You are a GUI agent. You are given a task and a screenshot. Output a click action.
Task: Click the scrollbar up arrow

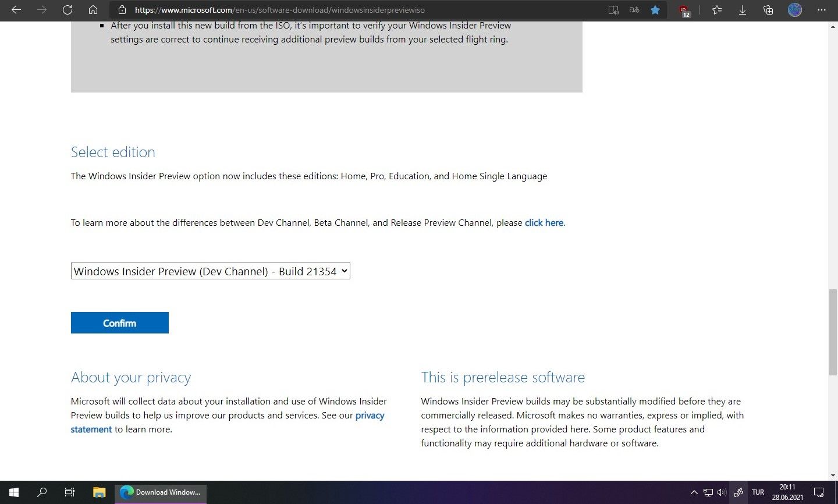pos(833,27)
